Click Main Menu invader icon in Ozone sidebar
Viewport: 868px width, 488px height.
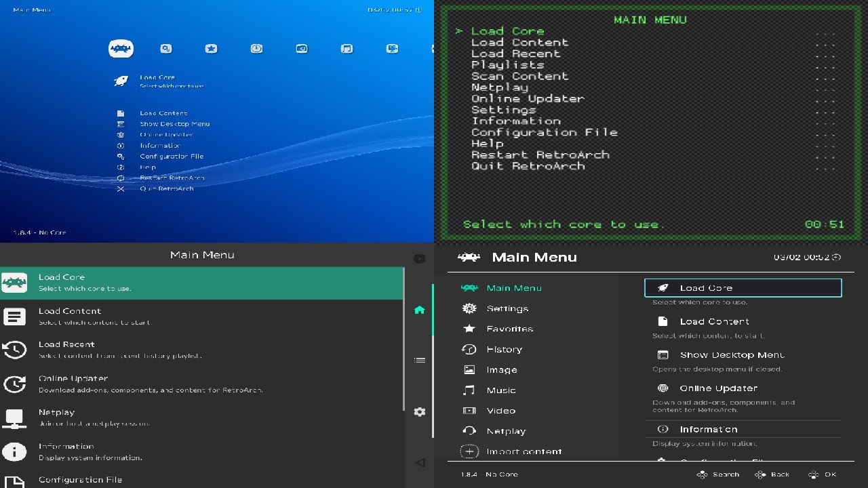(x=469, y=288)
